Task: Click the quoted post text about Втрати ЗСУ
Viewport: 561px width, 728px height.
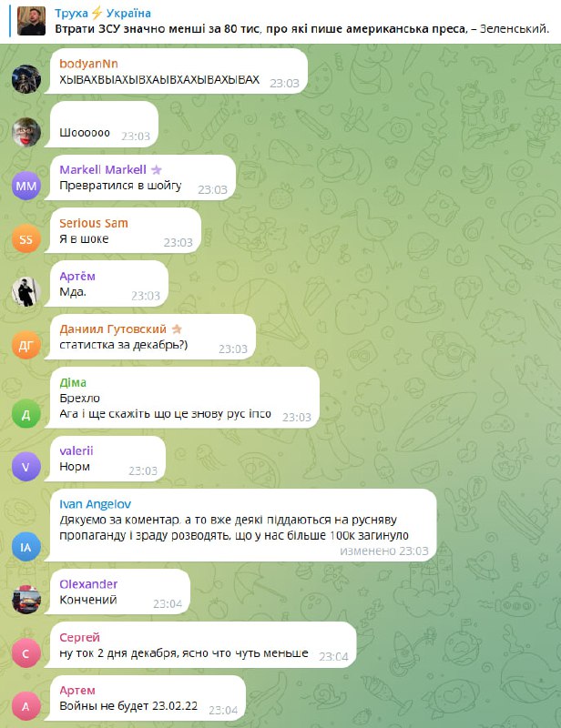Action: coord(302,29)
